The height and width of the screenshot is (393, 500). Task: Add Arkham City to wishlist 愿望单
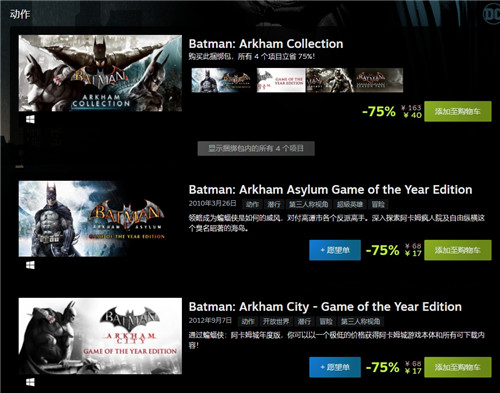(x=335, y=367)
